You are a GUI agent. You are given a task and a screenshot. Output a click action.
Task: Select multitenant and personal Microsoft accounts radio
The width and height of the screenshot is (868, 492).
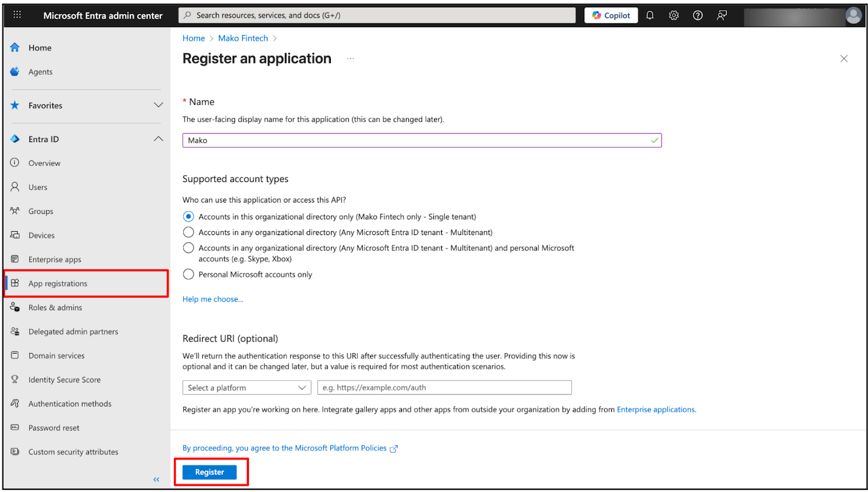point(188,248)
